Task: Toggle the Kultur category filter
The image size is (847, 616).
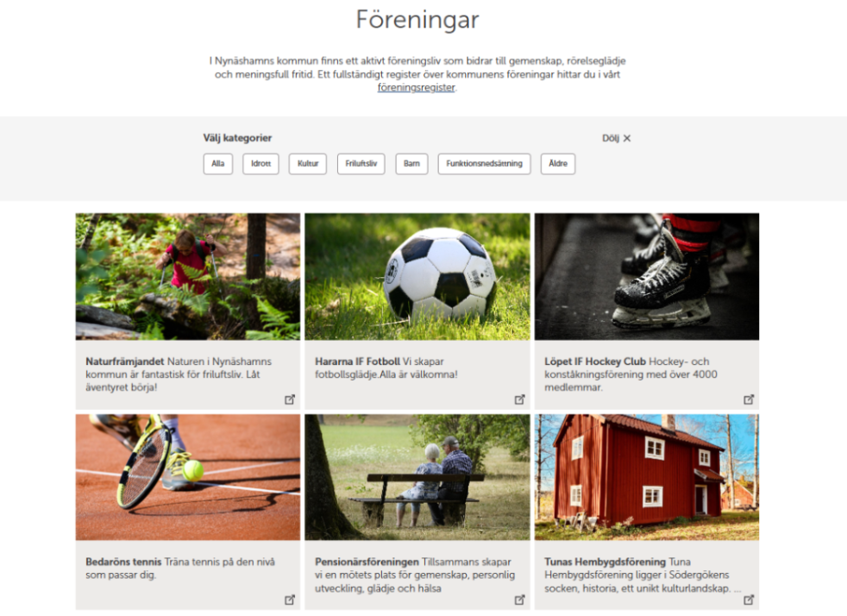Action: point(308,164)
